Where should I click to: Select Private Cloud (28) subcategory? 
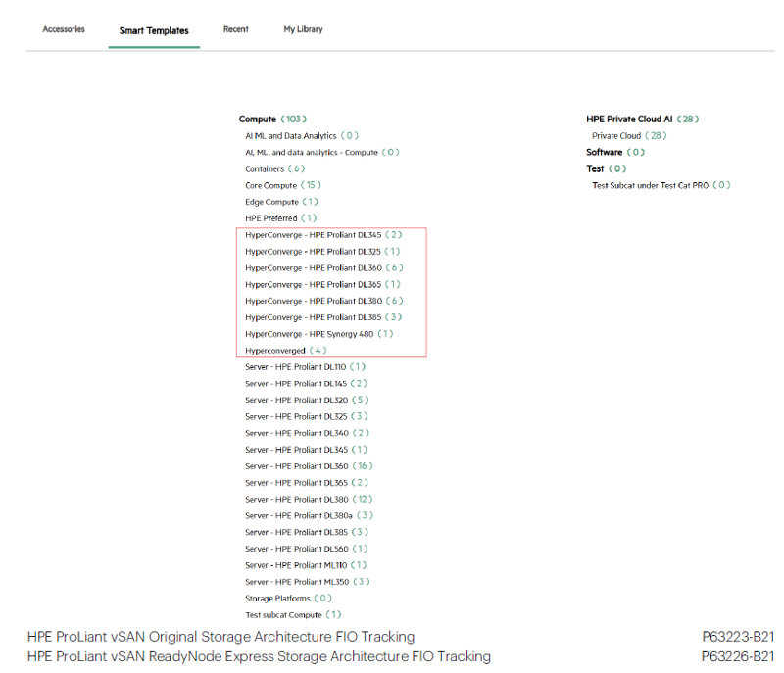(629, 135)
